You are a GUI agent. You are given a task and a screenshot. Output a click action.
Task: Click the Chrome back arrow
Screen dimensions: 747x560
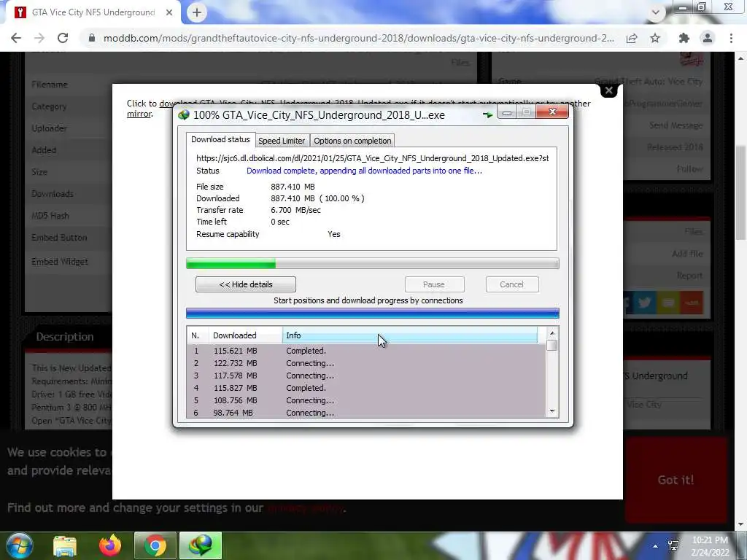16,38
